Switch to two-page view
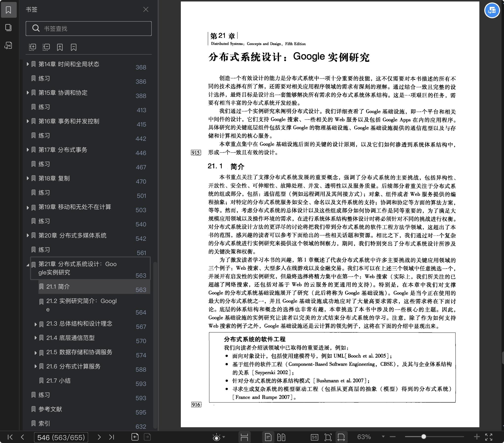This screenshot has height=443, width=504. pos(281,437)
